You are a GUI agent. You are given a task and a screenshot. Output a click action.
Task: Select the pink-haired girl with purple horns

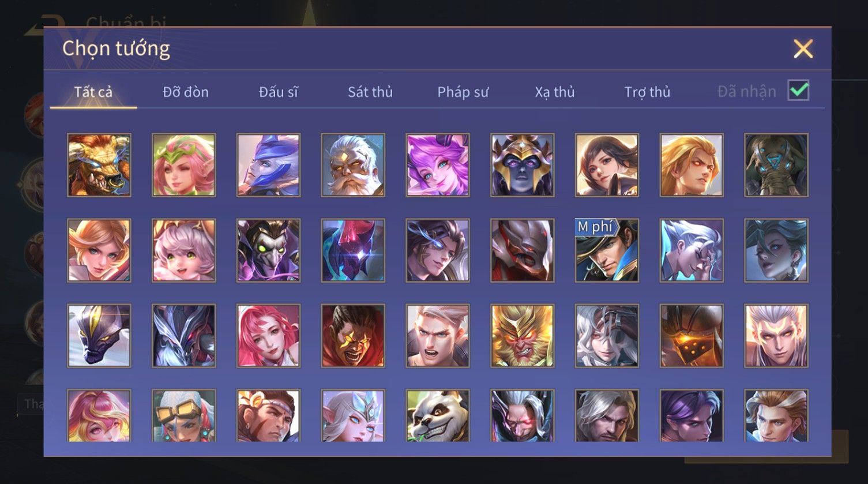[438, 165]
